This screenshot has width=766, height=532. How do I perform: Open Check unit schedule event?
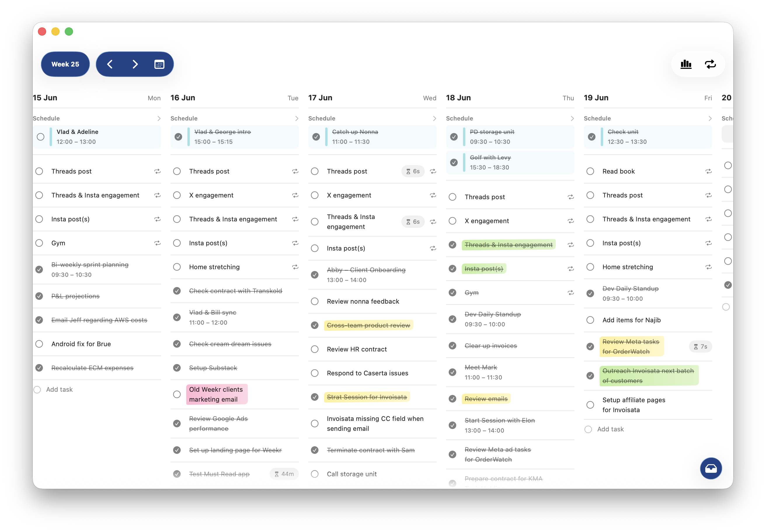(x=648, y=137)
